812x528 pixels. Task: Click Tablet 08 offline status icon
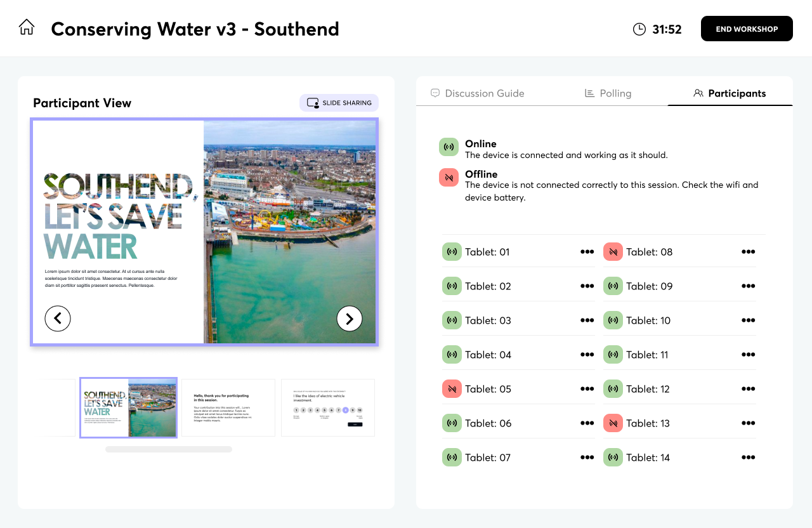point(613,252)
